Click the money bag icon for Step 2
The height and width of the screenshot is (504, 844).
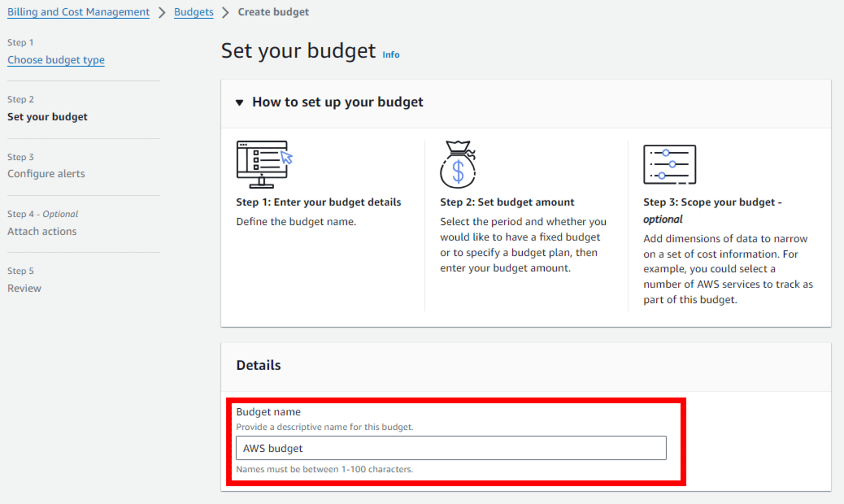pos(458,164)
